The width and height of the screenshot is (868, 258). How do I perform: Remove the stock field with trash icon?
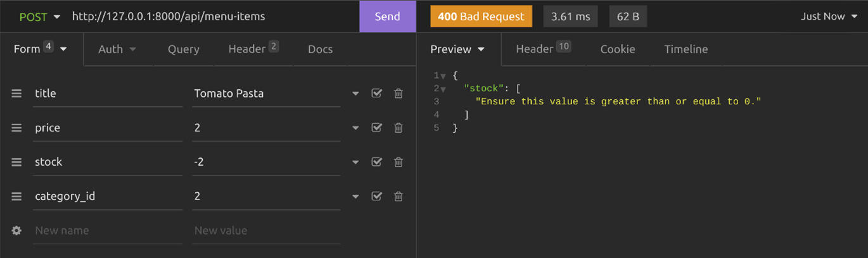pyautogui.click(x=399, y=162)
